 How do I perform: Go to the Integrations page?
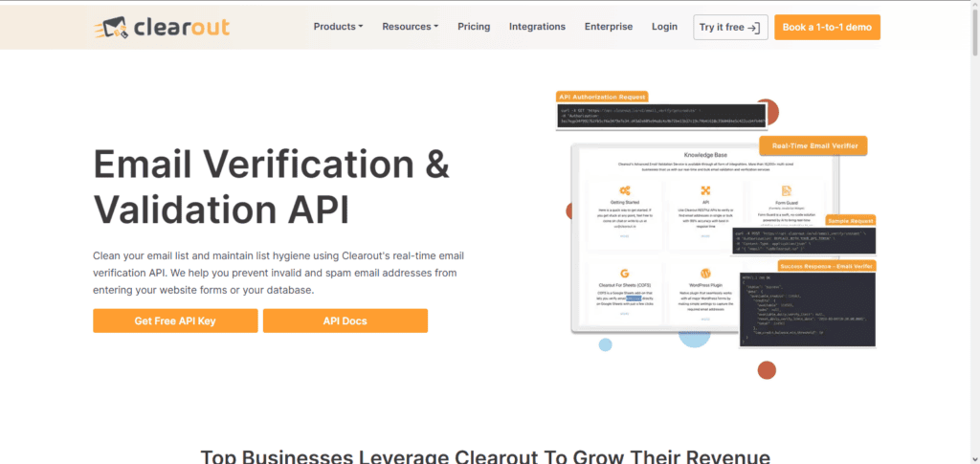point(537,27)
